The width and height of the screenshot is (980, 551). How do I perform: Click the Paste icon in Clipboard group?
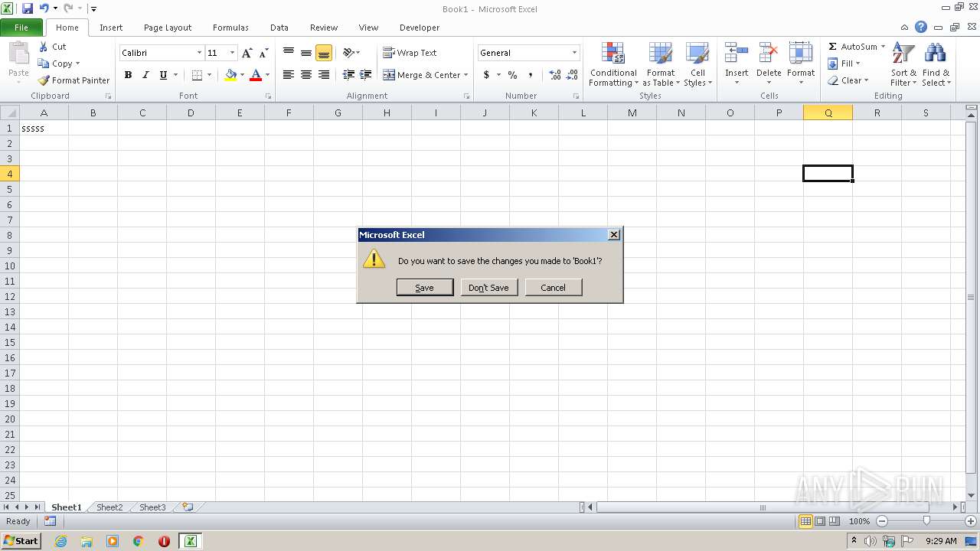coord(18,54)
